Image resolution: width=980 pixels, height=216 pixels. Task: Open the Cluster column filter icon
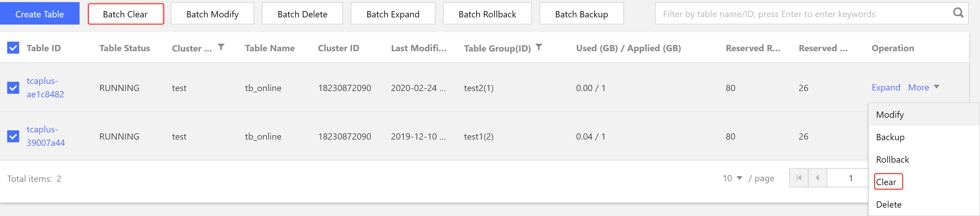221,47
